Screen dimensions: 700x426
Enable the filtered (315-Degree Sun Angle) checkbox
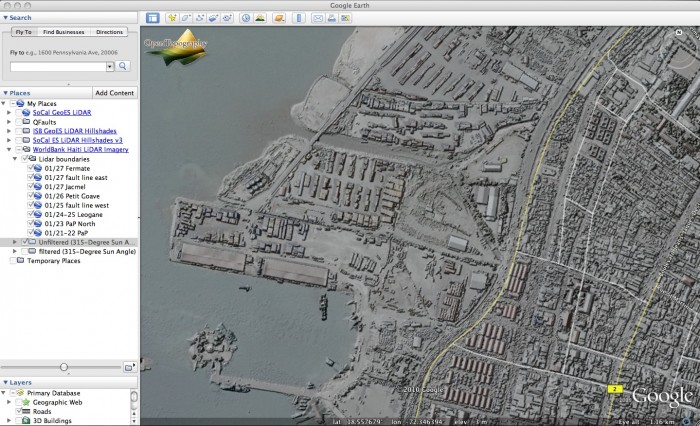pos(25,251)
